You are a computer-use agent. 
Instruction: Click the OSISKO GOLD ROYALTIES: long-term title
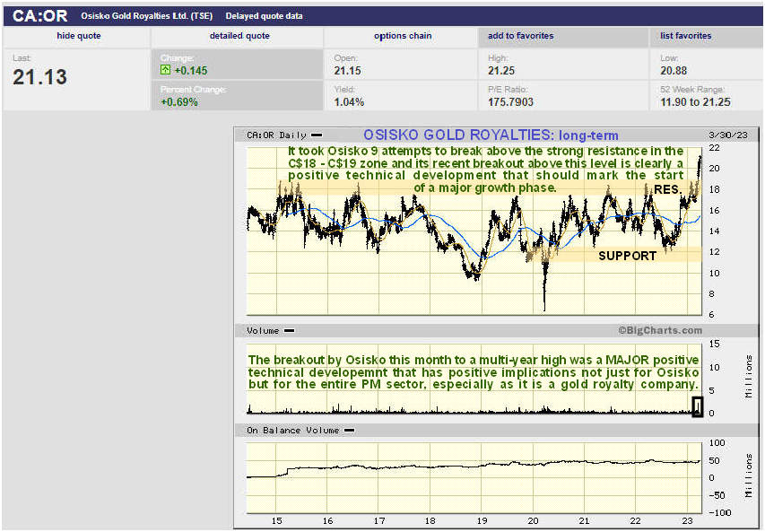point(491,135)
